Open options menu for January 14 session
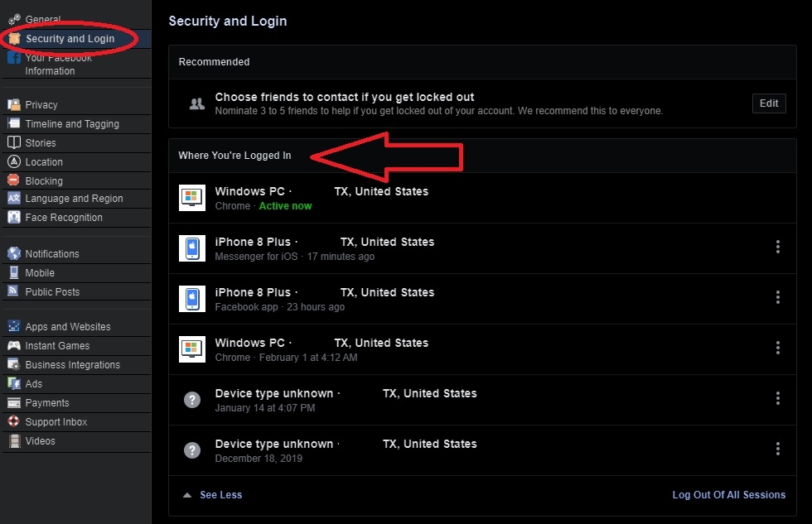Image resolution: width=812 pixels, height=524 pixels. coord(778,398)
